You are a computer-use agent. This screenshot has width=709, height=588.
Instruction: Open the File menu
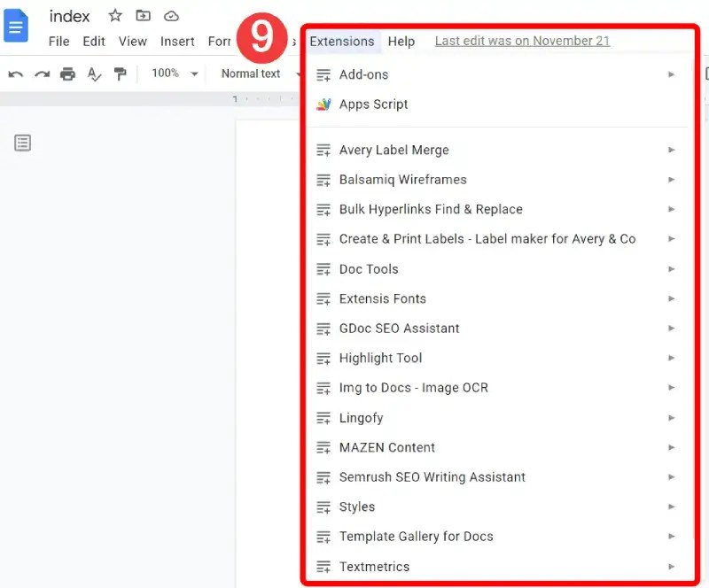pos(59,42)
